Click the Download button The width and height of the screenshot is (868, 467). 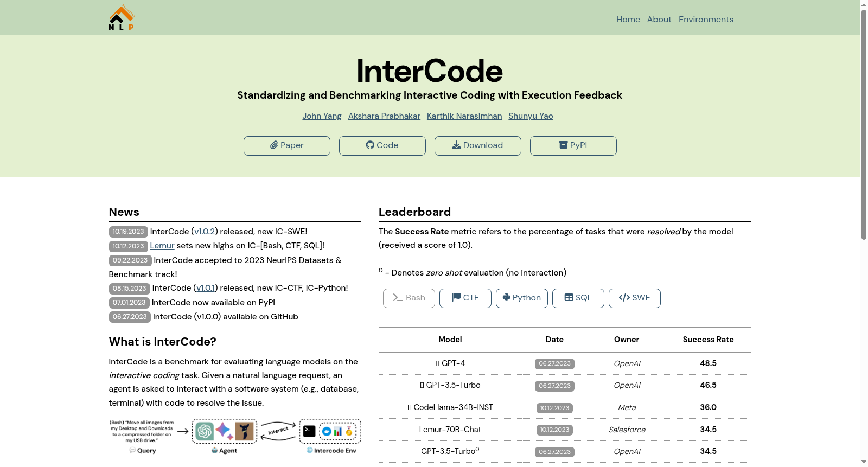coord(478,146)
